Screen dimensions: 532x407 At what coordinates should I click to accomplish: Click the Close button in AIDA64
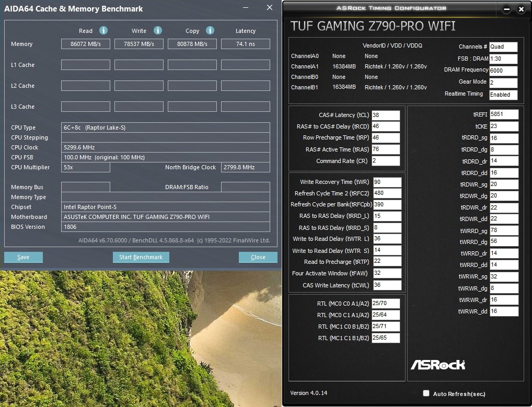pos(258,257)
